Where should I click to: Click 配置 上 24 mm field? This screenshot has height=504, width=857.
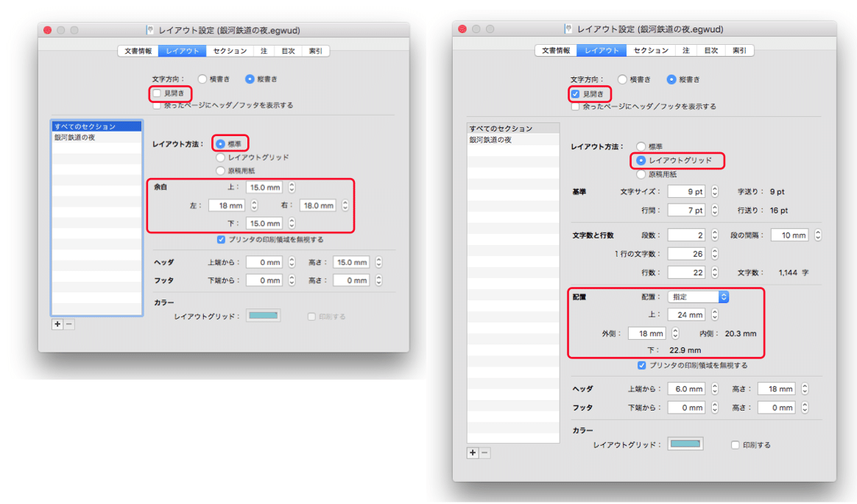686,315
